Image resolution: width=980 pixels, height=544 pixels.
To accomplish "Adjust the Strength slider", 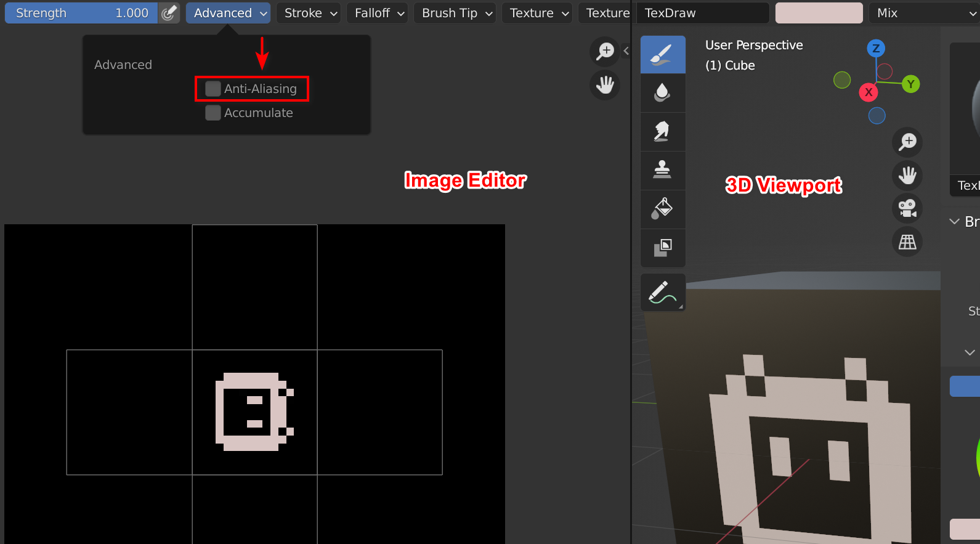I will click(x=81, y=13).
